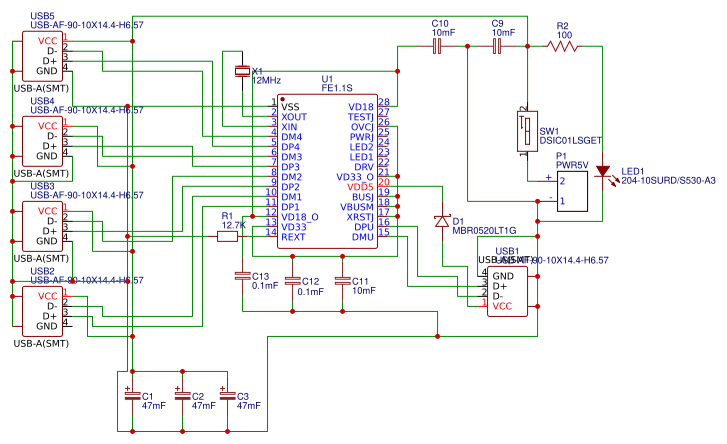727x444 pixels.
Task: Click the USB5 connector body
Action: point(43,56)
